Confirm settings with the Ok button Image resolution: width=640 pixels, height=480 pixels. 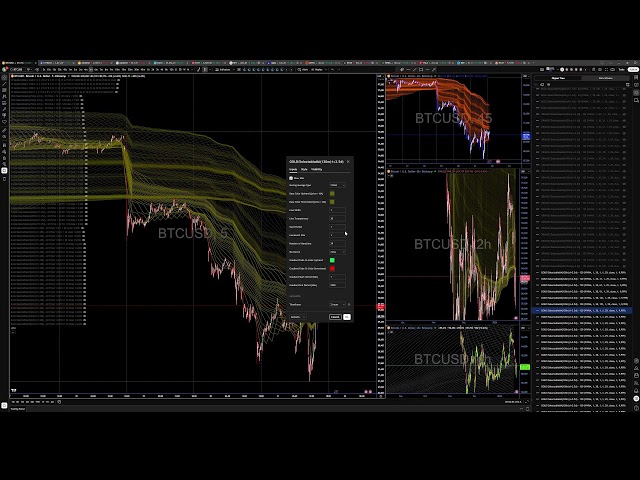pos(347,317)
